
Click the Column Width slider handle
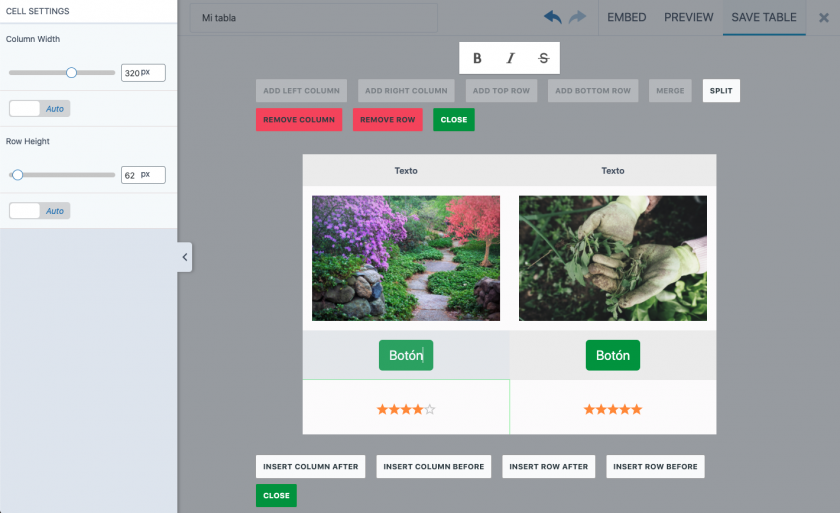coord(71,72)
